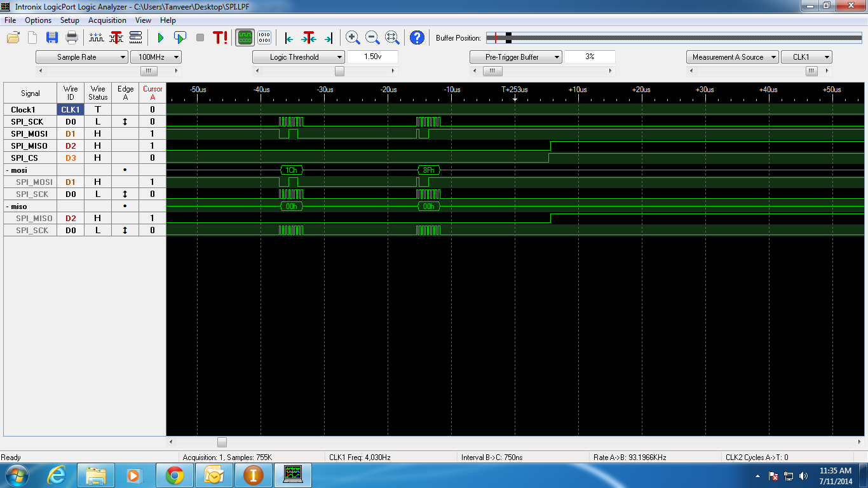Click the decoded 8Fh value on mosi

click(429, 170)
